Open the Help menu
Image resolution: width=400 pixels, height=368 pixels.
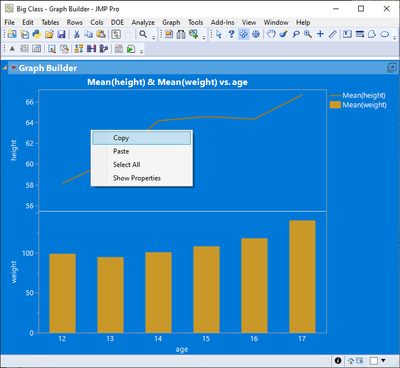point(303,22)
